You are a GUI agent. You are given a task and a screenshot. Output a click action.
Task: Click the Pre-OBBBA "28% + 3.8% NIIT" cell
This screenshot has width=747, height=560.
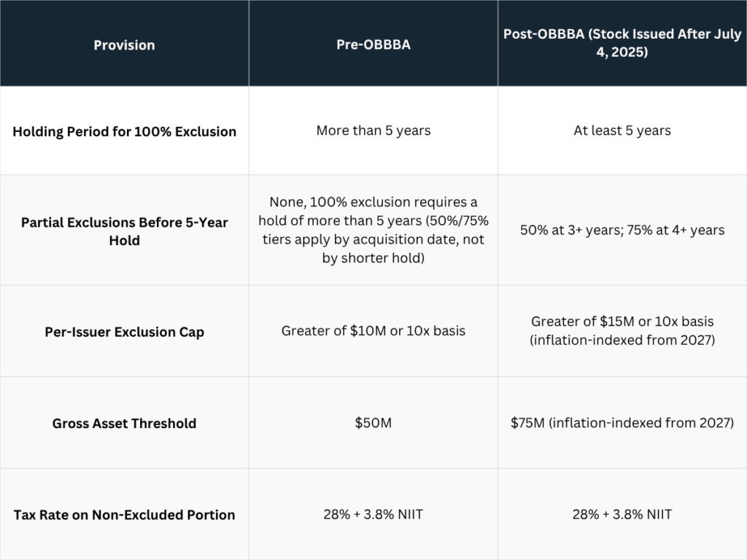(x=373, y=514)
